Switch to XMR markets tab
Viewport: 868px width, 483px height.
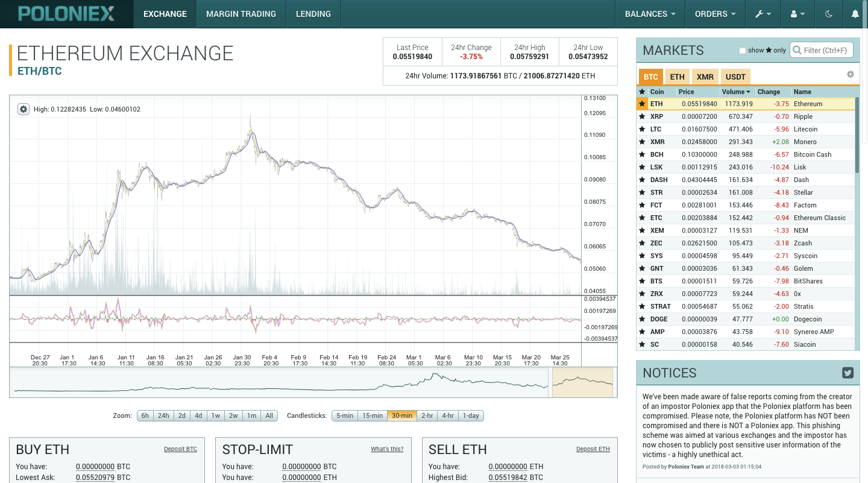click(705, 77)
